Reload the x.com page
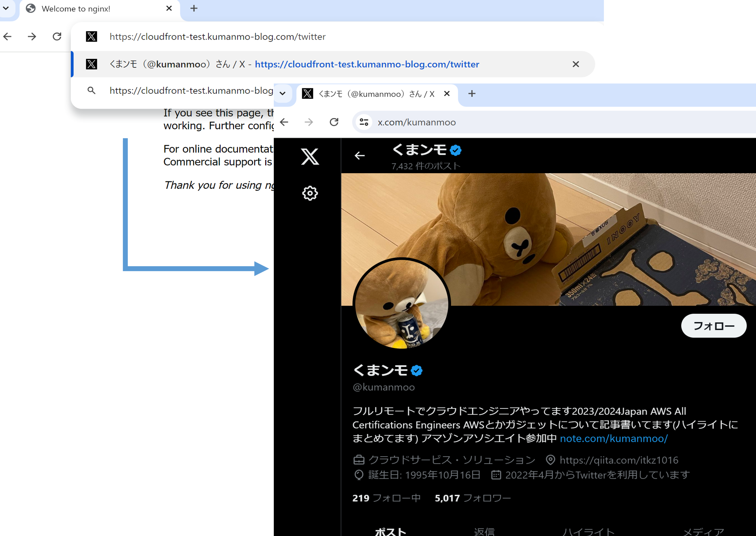Image resolution: width=756 pixels, height=536 pixels. (x=334, y=122)
